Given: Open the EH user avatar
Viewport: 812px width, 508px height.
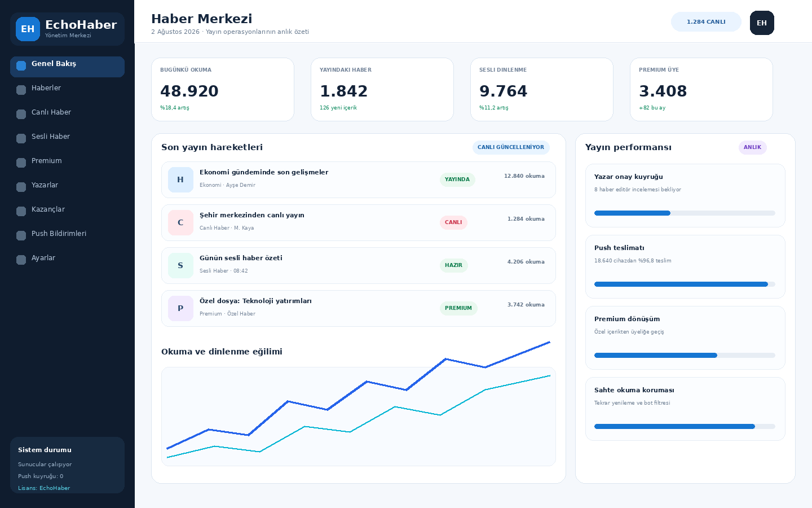Looking at the screenshot, I should [762, 23].
